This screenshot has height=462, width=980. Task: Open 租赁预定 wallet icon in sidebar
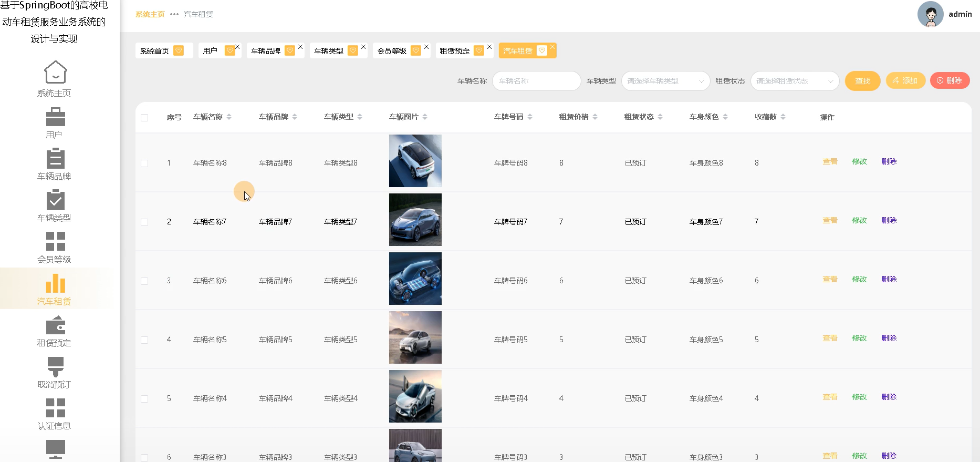[x=55, y=325]
